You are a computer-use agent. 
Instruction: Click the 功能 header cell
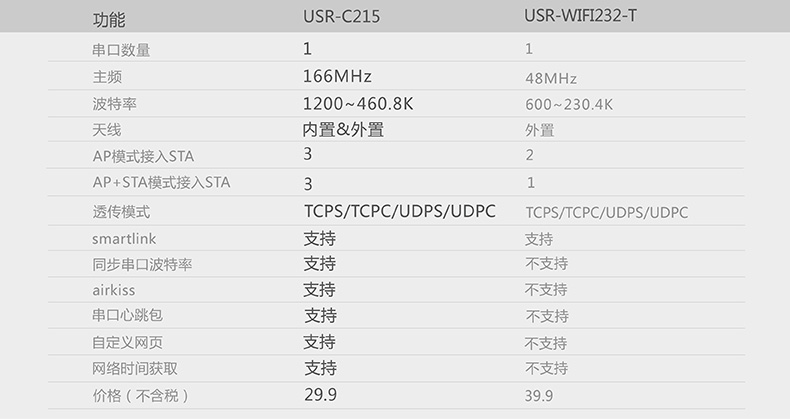click(x=109, y=20)
